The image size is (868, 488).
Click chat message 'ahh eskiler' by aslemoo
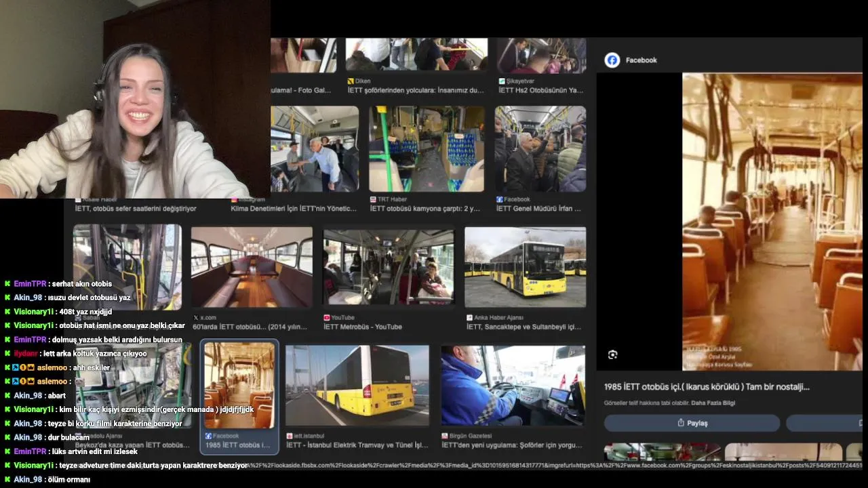tap(92, 367)
